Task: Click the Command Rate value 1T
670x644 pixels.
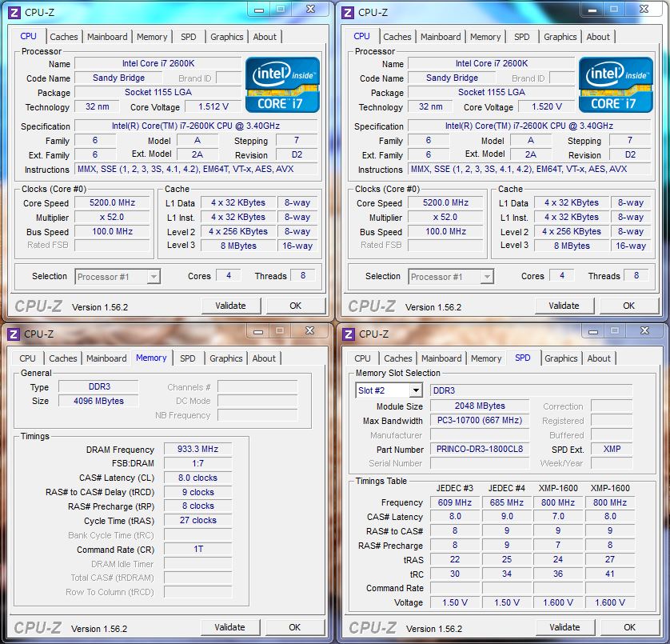Action: [x=197, y=549]
